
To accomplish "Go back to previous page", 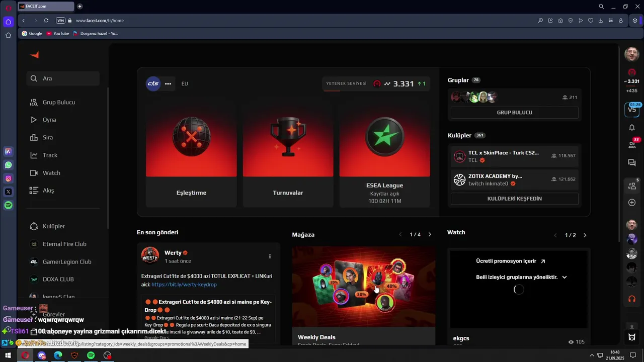I will coord(24,21).
